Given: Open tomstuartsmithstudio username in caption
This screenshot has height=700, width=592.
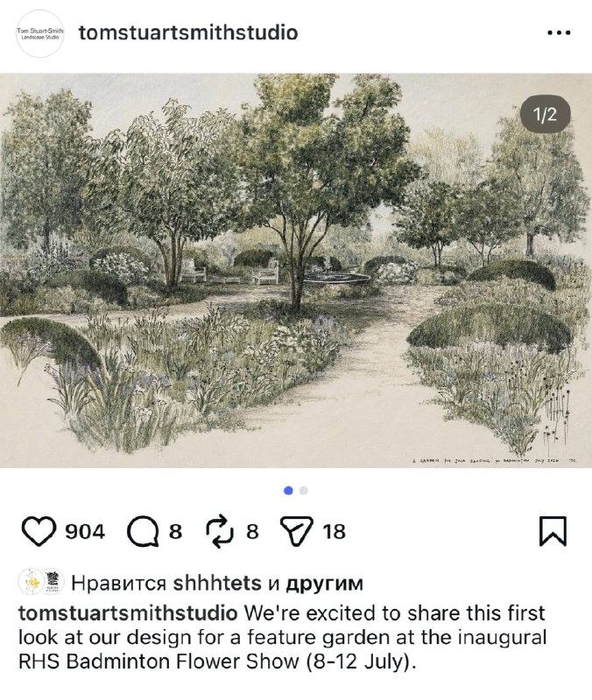Looking at the screenshot, I should point(128,613).
